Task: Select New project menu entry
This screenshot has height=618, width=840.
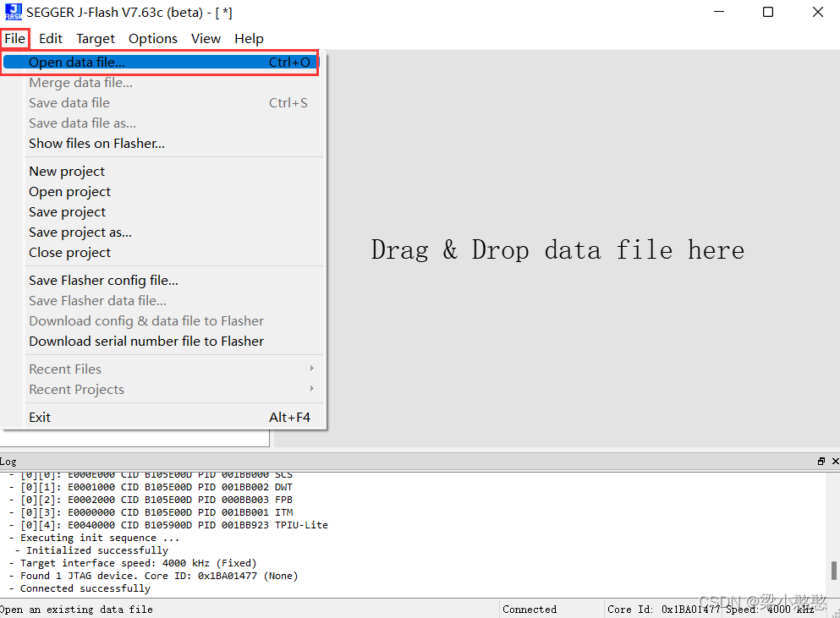Action: point(163,172)
